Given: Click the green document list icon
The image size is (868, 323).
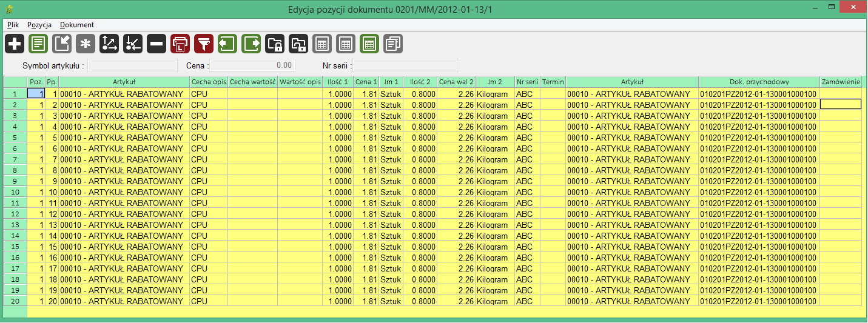Looking at the screenshot, I should 38,44.
